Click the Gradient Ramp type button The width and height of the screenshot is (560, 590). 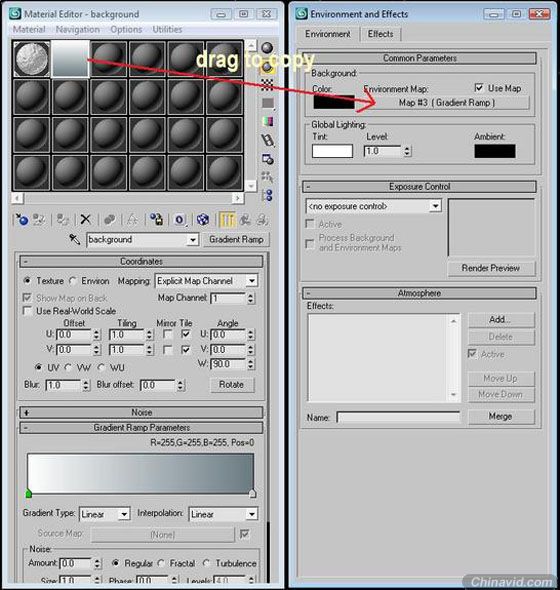click(x=236, y=240)
